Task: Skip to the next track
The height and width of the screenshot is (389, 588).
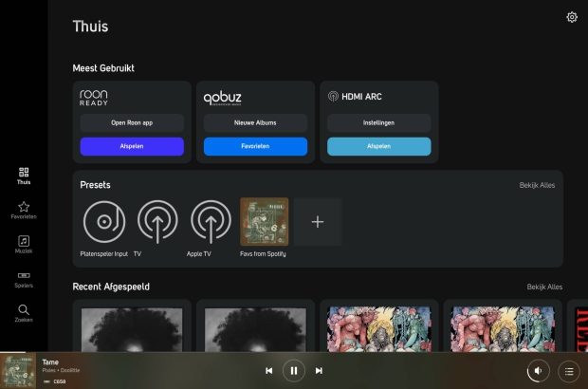Action: tap(319, 371)
